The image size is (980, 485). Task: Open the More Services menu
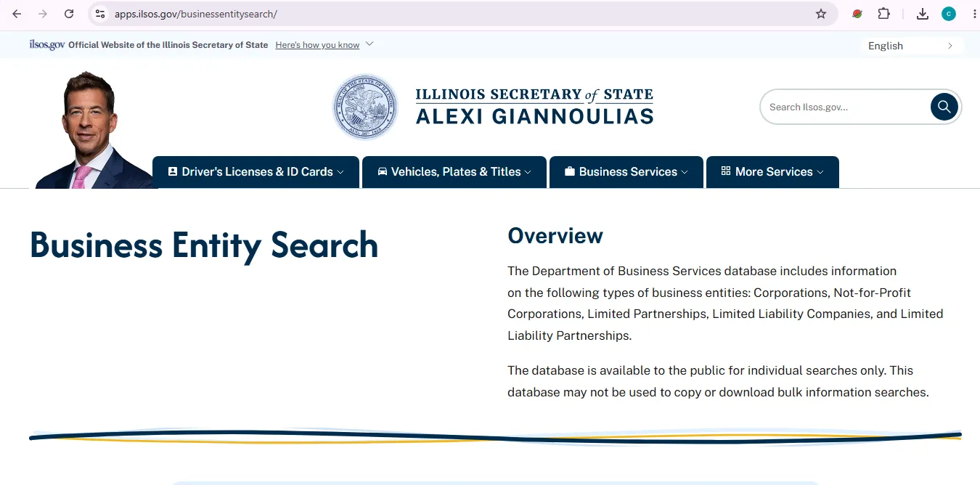(772, 172)
